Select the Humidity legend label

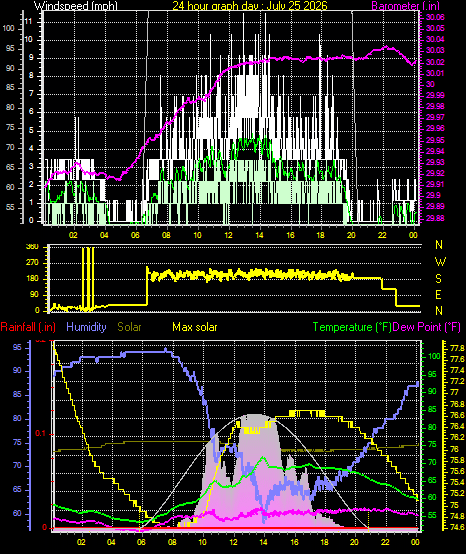(86, 327)
